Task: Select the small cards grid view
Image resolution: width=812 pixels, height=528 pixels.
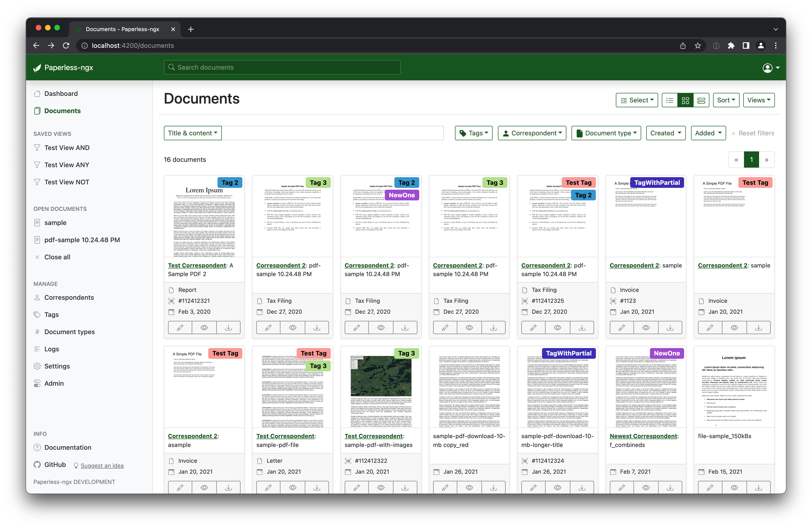Action: [x=685, y=100]
